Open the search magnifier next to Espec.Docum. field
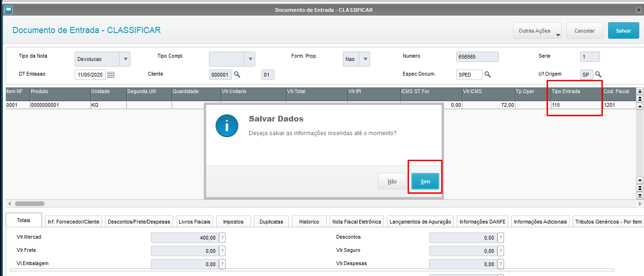Screen dimensions: 644x276 tap(487, 74)
